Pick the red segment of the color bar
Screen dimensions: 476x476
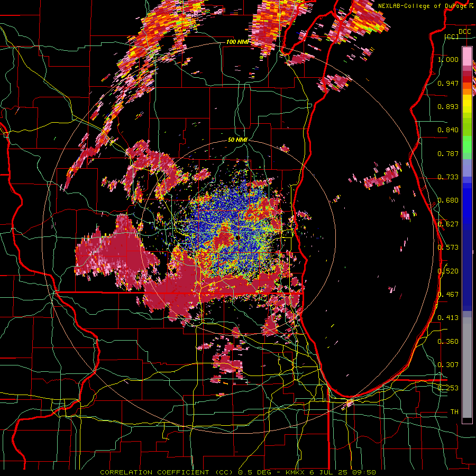(467, 79)
